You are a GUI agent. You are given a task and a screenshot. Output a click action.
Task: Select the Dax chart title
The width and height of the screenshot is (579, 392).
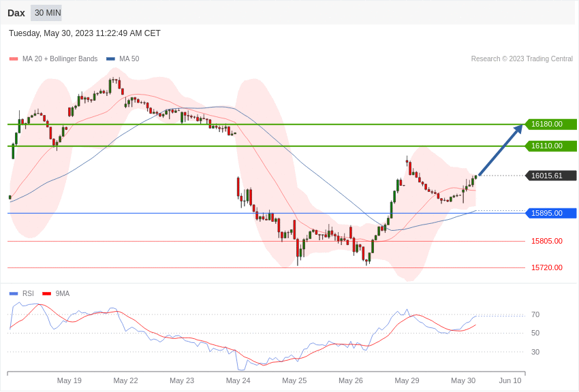pos(16,13)
